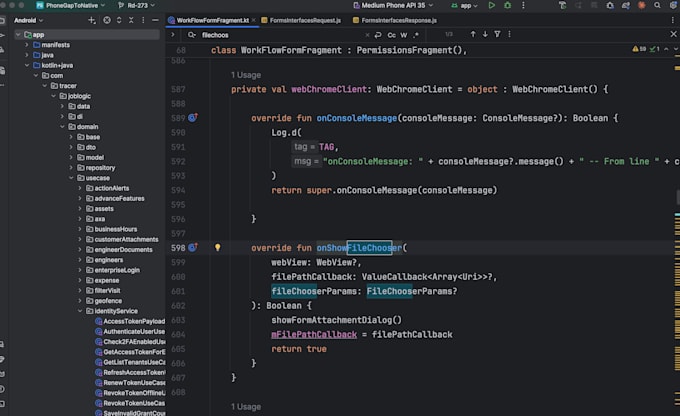Toggle Match Case Cc in search
680x416 pixels.
click(392, 35)
